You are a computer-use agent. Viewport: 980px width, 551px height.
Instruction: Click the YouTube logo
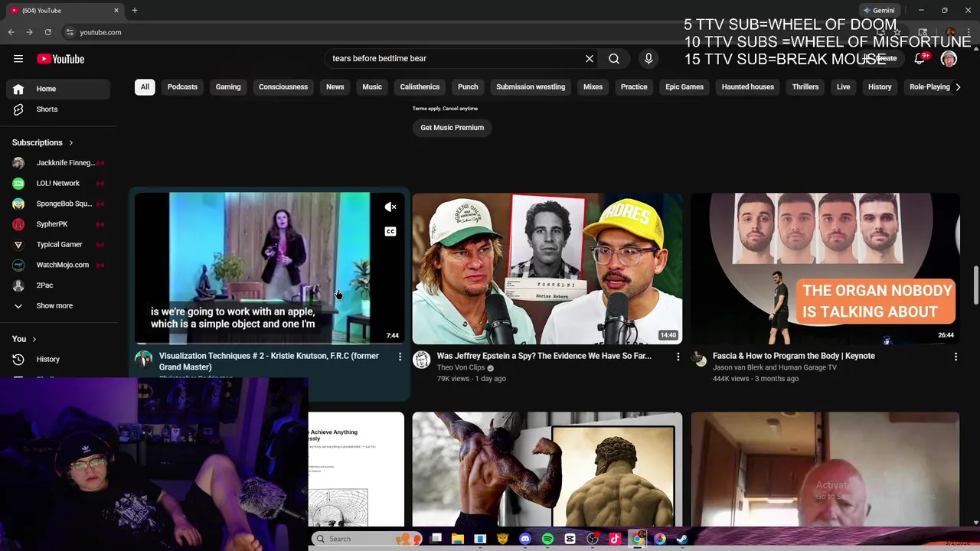(x=60, y=59)
